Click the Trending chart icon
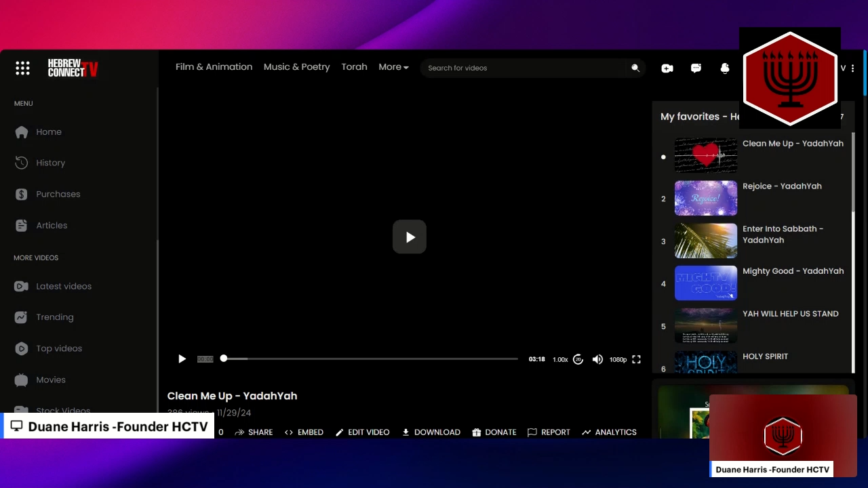868x488 pixels. click(x=22, y=317)
